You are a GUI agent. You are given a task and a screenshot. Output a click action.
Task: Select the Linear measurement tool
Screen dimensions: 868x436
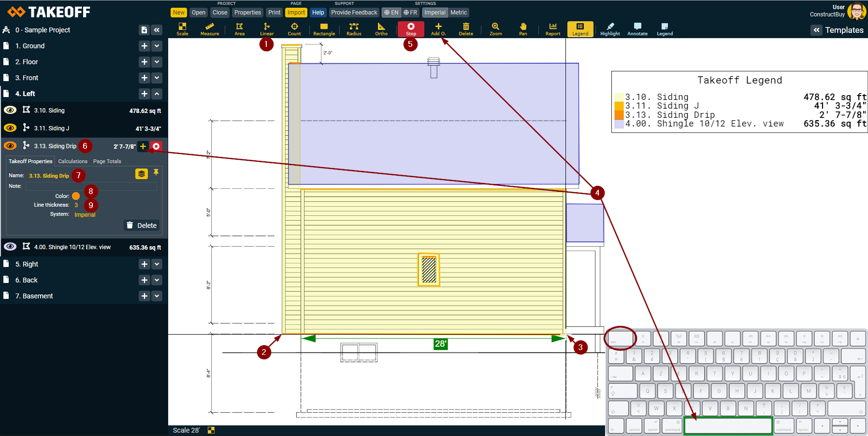coord(267,29)
